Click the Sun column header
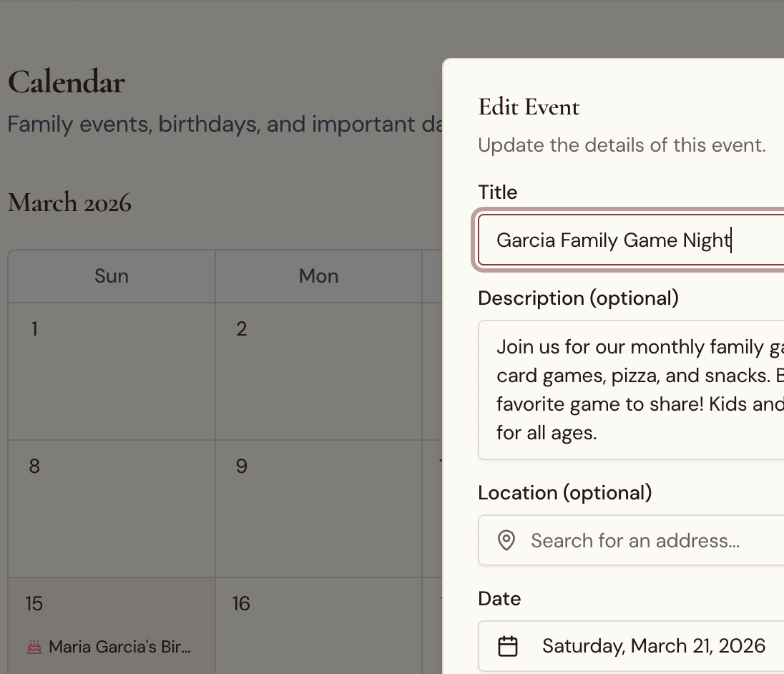 click(x=111, y=275)
